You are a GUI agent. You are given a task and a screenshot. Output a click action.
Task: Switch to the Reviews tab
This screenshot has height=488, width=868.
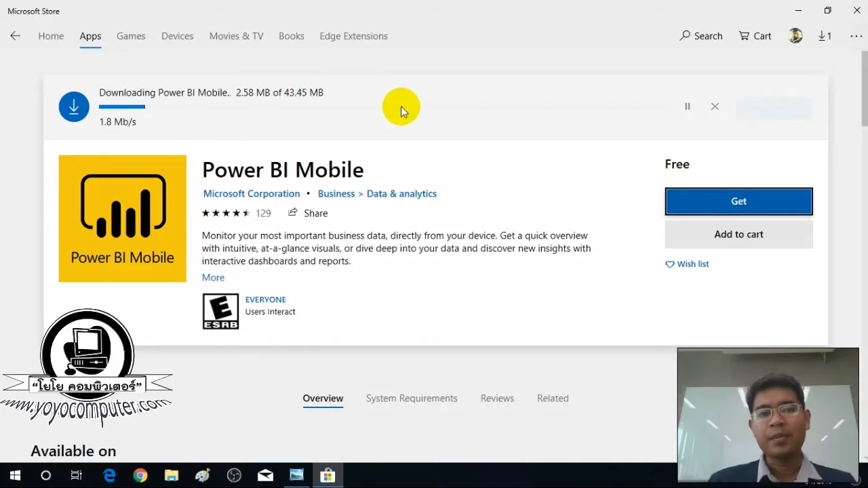(497, 398)
